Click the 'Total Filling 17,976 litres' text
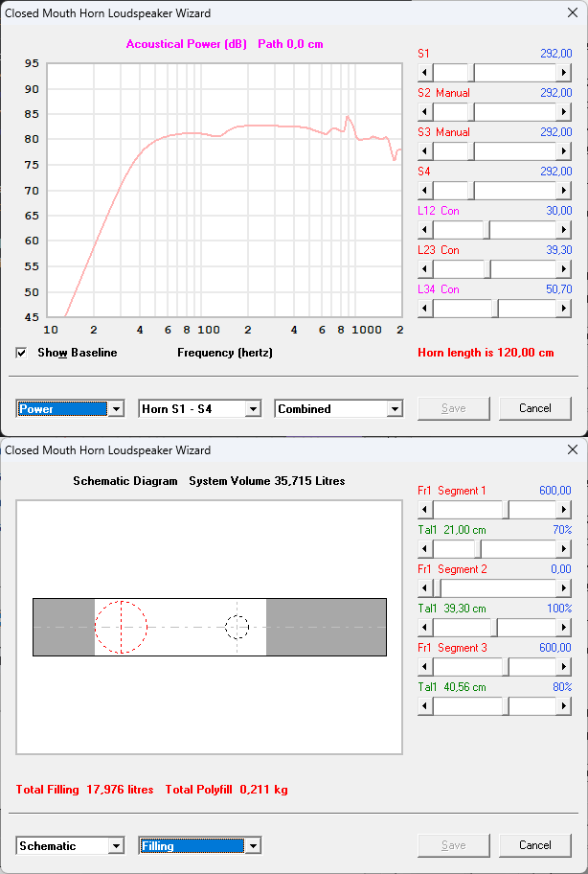 point(84,790)
